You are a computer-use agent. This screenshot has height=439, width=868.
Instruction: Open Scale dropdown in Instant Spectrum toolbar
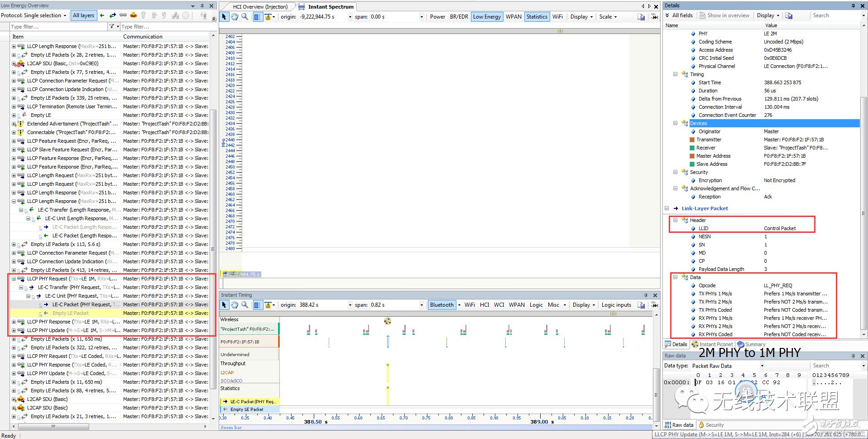click(608, 17)
